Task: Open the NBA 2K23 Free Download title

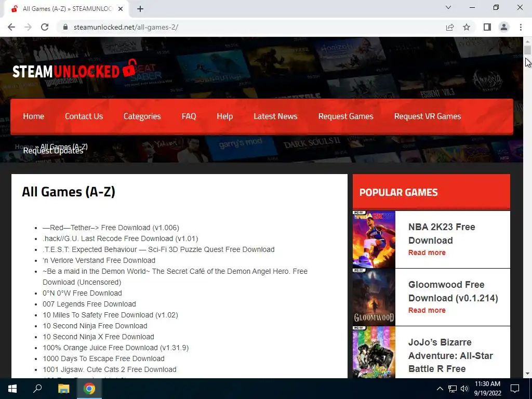Action: point(442,233)
